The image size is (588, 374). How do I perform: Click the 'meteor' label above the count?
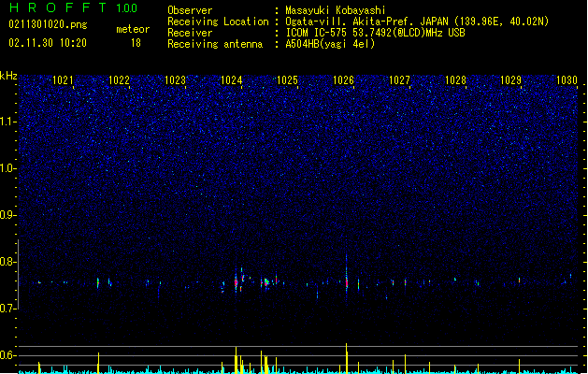tap(133, 29)
